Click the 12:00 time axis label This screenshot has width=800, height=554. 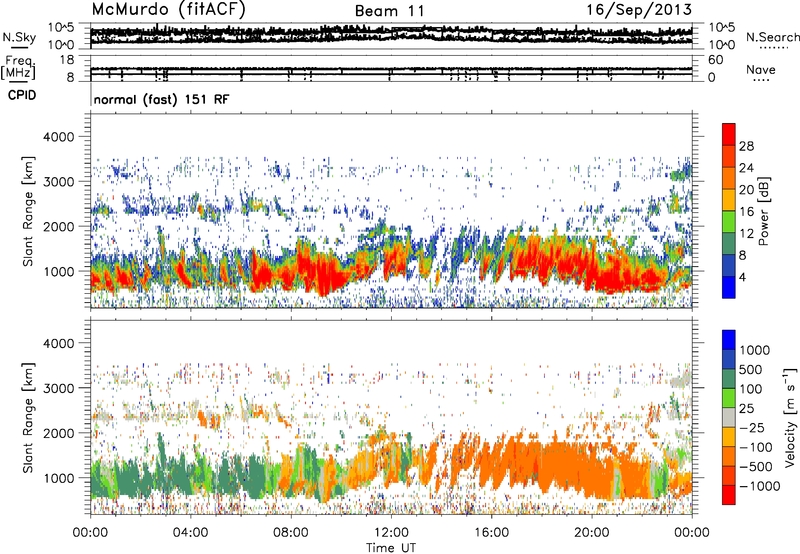click(x=391, y=533)
